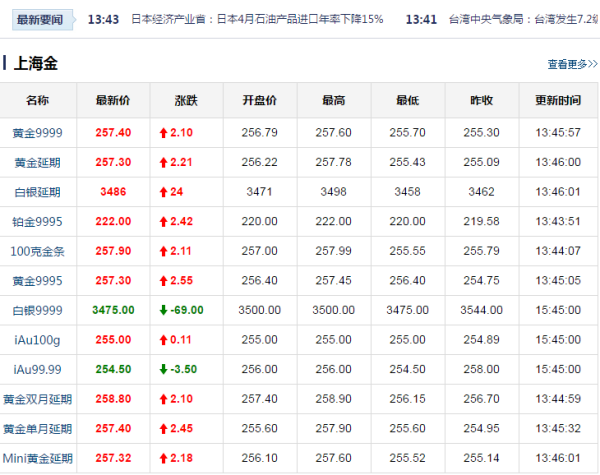
Task: Open the 黄金9999 product link
Action: (x=37, y=132)
